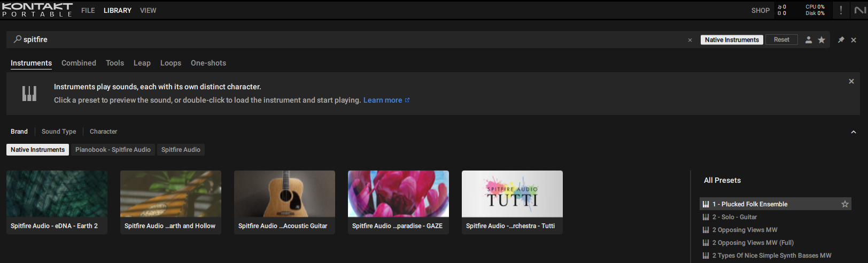Viewport: 868px width, 263px height.
Task: Favorite the Plucked Folk Ensemble preset star
Action: point(845,204)
